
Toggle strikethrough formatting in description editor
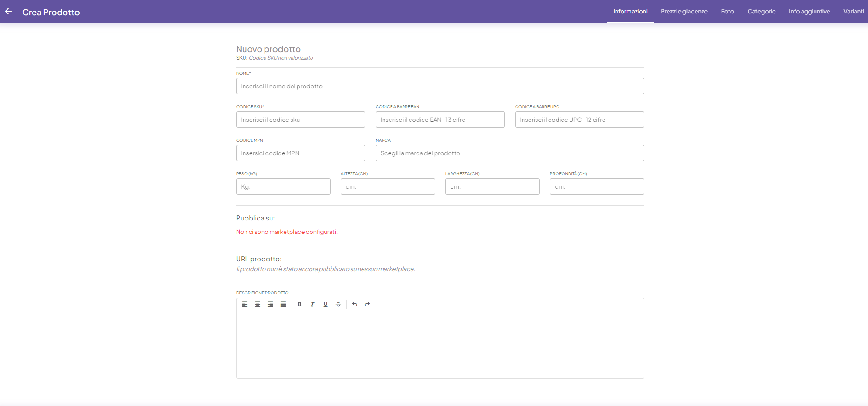coord(338,304)
